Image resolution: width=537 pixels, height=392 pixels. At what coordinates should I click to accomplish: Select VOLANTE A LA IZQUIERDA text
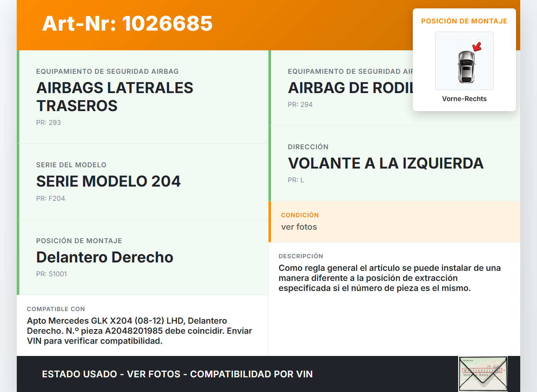pos(386,163)
